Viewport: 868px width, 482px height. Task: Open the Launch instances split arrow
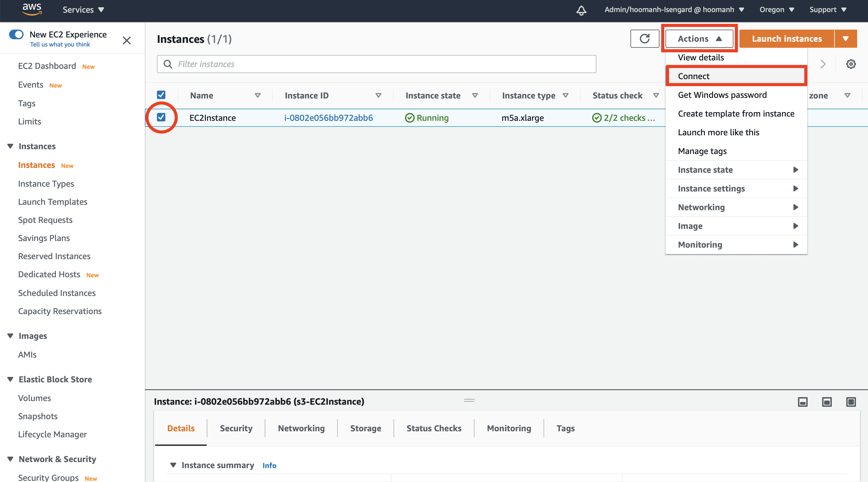coord(845,39)
